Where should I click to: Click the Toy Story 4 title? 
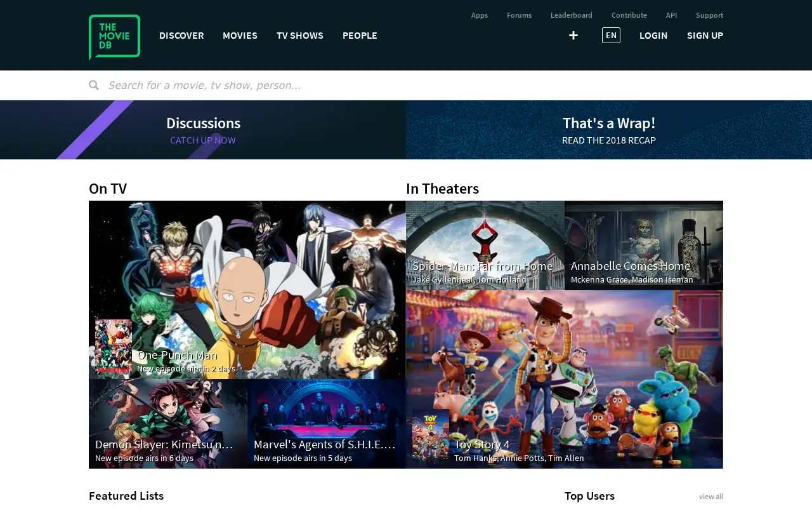pyautogui.click(x=482, y=444)
